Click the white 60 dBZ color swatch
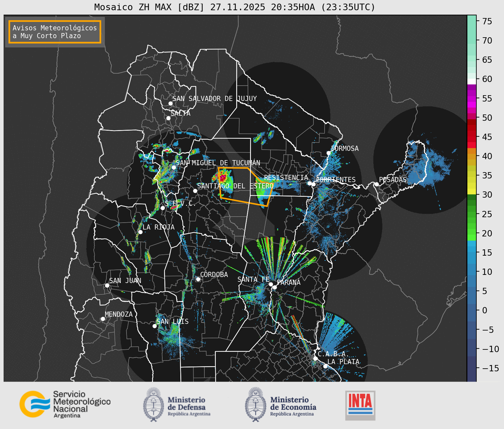Screen dimensions: 504x429 click(472, 81)
